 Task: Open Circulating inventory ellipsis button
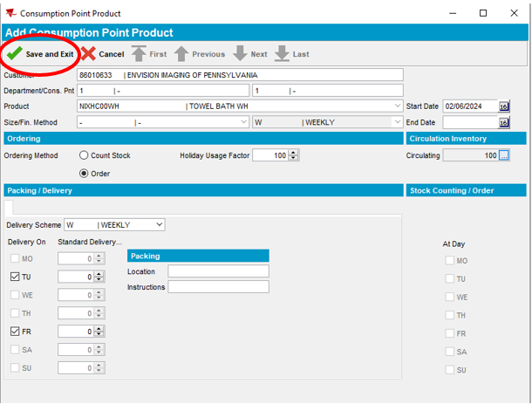coord(503,156)
